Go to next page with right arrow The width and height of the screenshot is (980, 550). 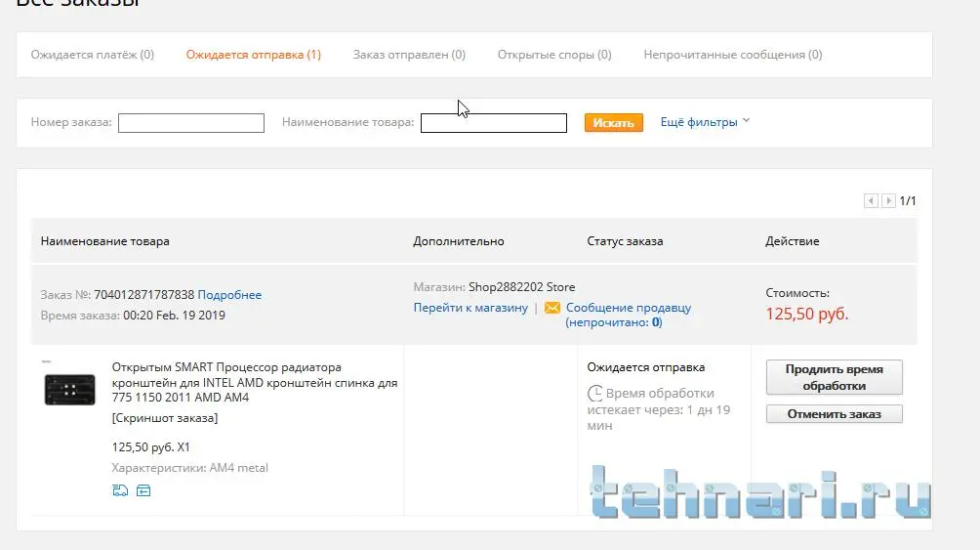point(888,200)
